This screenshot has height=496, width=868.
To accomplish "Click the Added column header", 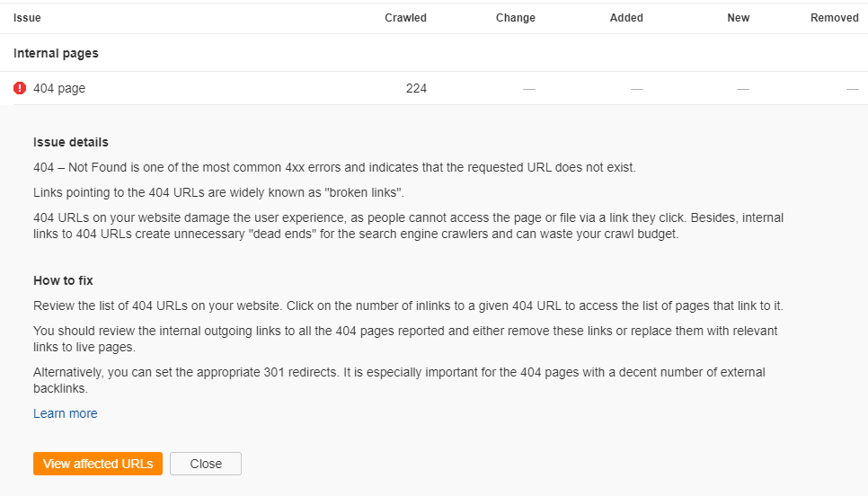I will point(626,18).
